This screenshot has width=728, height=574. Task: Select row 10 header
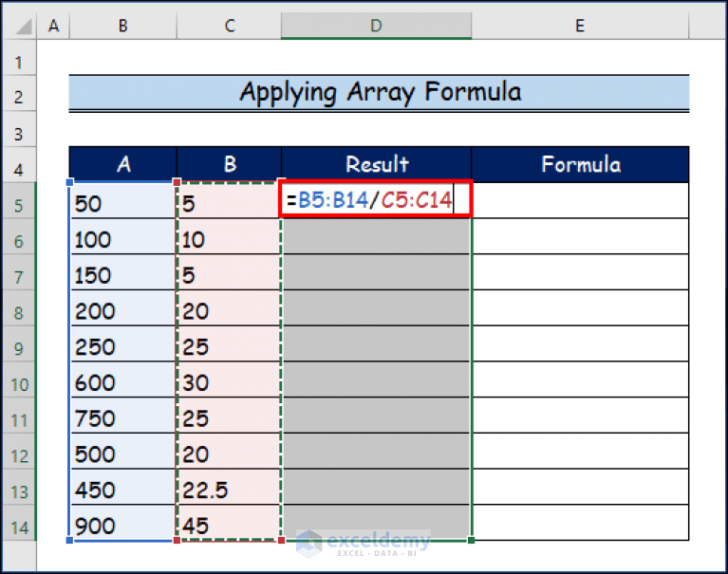click(x=19, y=380)
